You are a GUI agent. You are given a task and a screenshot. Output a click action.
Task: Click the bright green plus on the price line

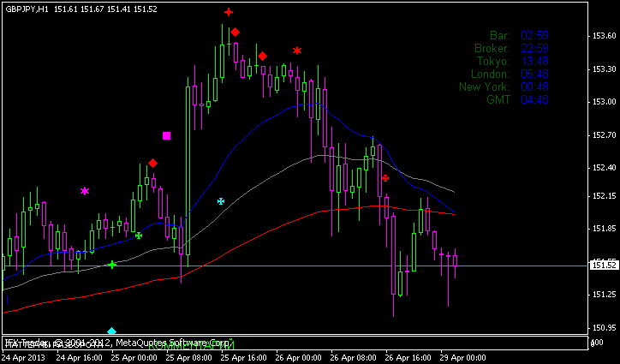click(112, 265)
